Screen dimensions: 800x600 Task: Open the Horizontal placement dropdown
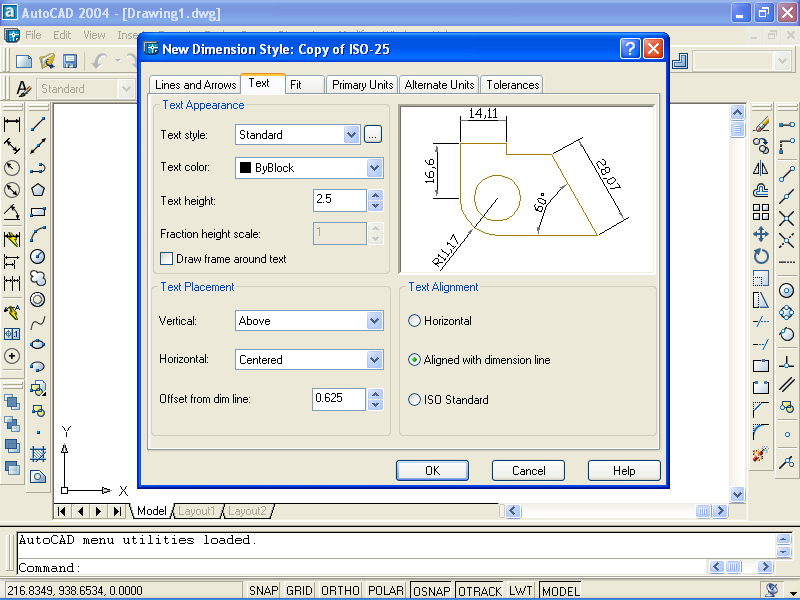[374, 360]
